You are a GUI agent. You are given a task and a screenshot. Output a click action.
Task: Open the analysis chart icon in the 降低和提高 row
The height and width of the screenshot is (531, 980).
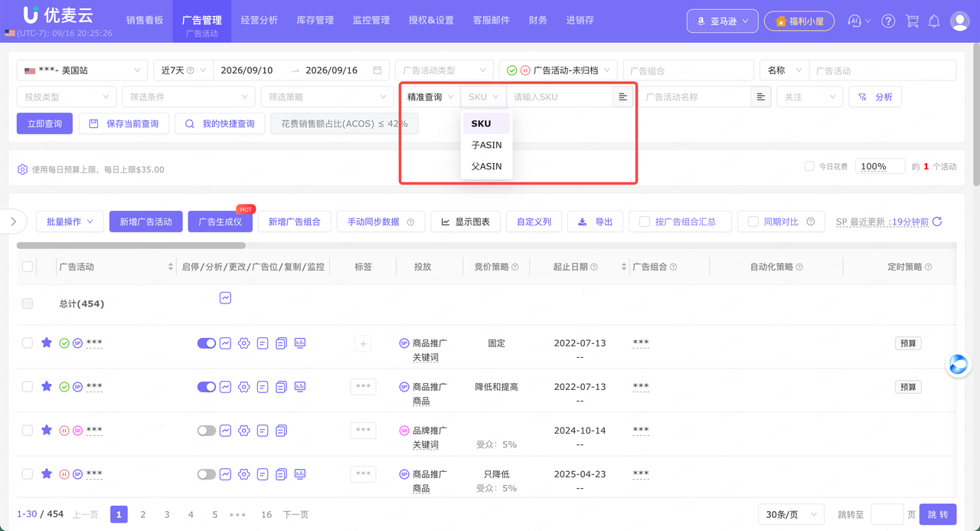[x=225, y=387]
